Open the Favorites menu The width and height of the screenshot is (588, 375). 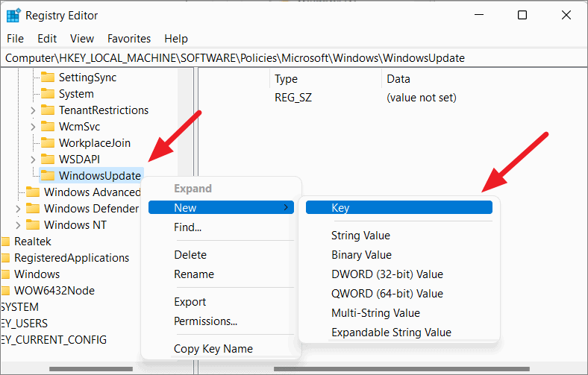[x=129, y=39]
